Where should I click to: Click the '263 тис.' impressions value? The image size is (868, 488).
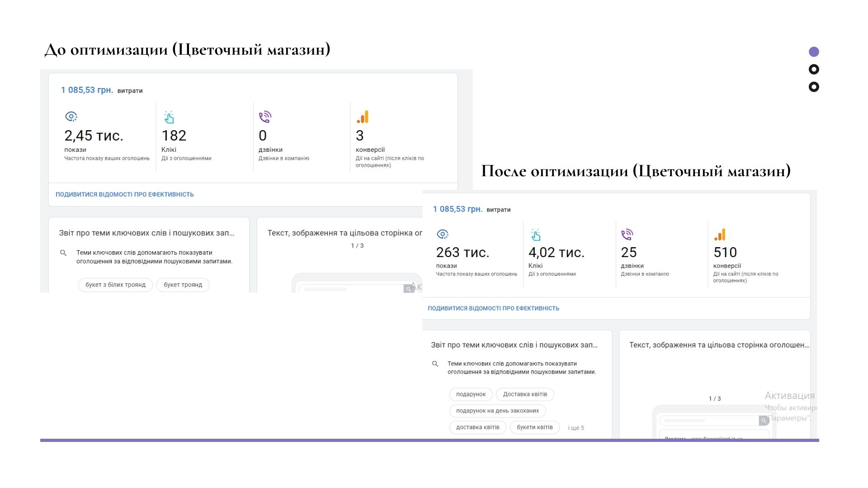tap(462, 252)
